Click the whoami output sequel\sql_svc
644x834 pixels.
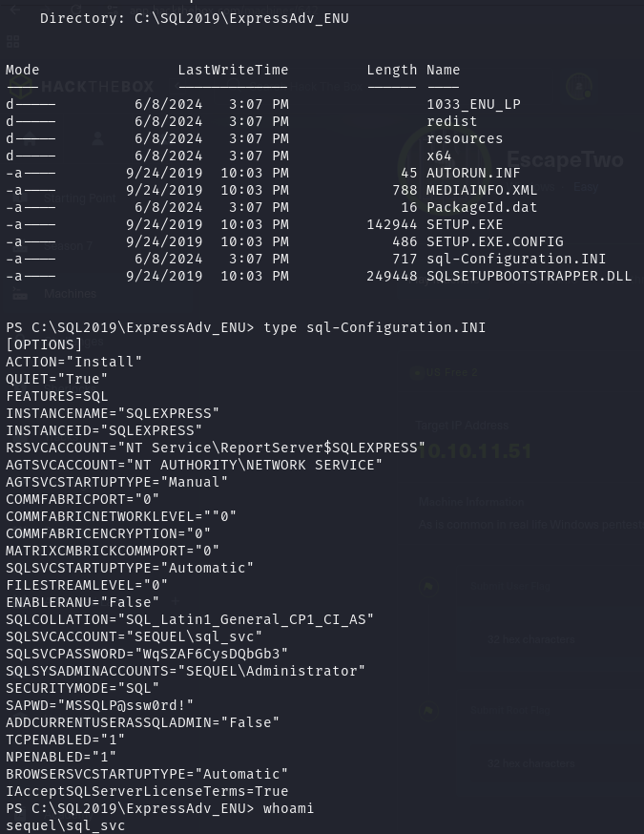click(x=65, y=825)
